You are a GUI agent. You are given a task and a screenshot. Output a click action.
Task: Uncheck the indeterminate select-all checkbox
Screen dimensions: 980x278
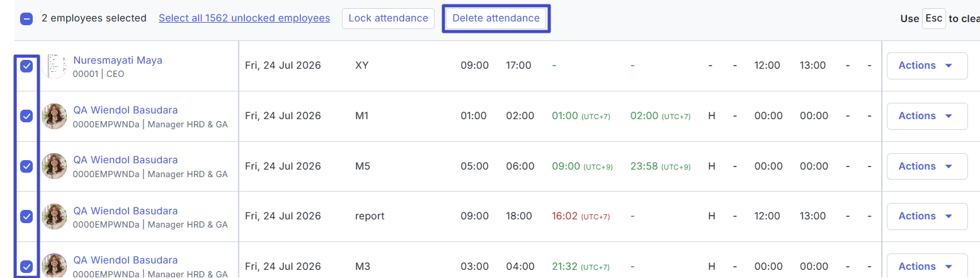click(x=26, y=18)
